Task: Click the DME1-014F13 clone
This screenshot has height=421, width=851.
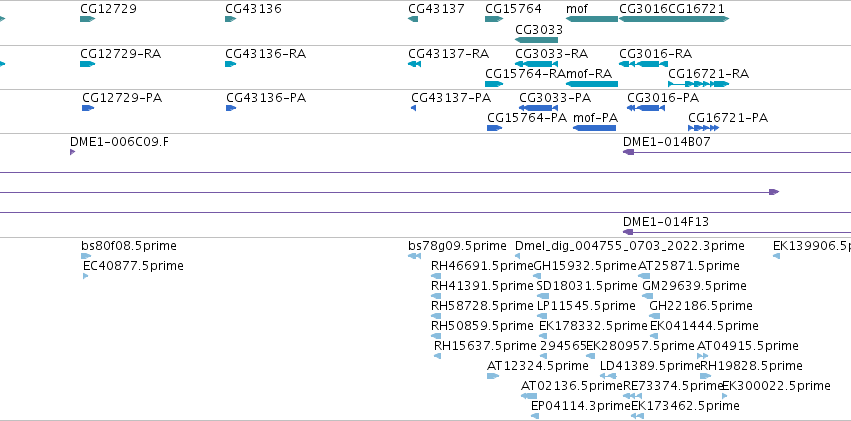Action: coord(737,232)
